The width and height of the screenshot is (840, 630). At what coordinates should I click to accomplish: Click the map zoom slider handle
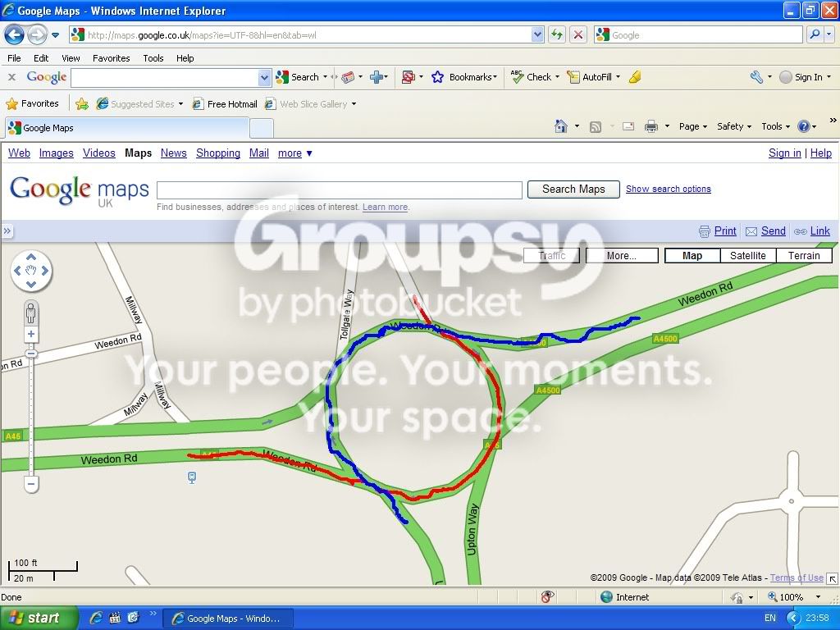(31, 354)
